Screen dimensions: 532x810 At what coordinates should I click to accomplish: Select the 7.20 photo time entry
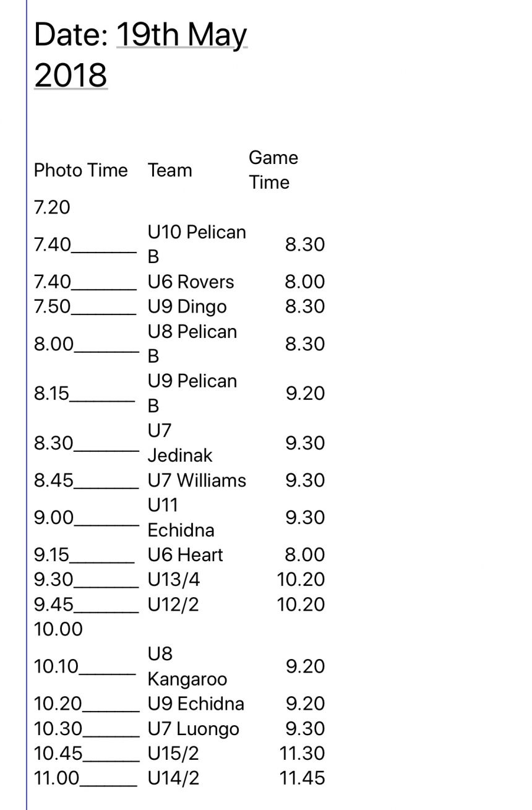point(52,207)
